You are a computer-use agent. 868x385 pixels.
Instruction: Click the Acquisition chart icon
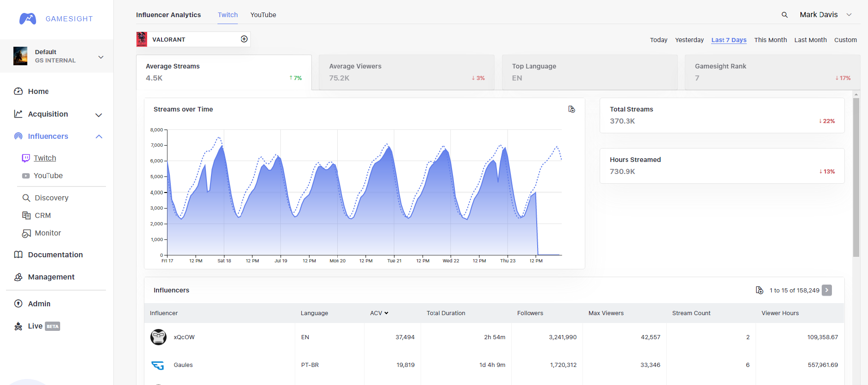coord(18,114)
